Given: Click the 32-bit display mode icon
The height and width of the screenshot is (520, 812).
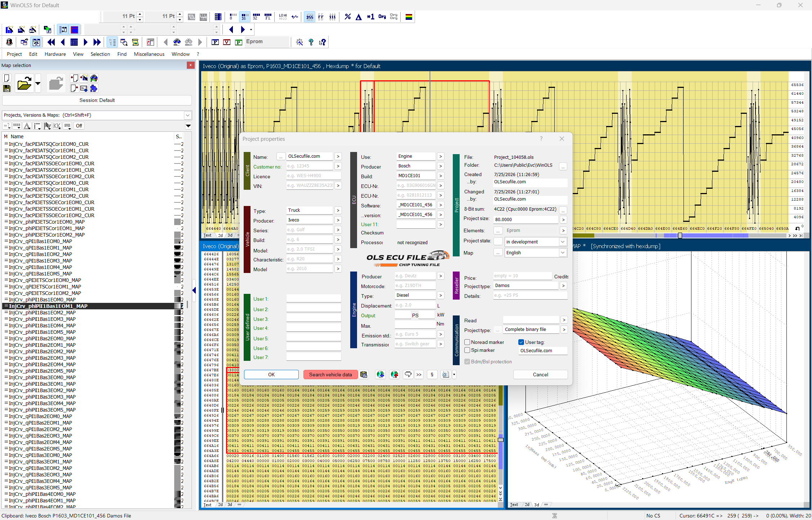Looking at the screenshot, I should (x=256, y=17).
